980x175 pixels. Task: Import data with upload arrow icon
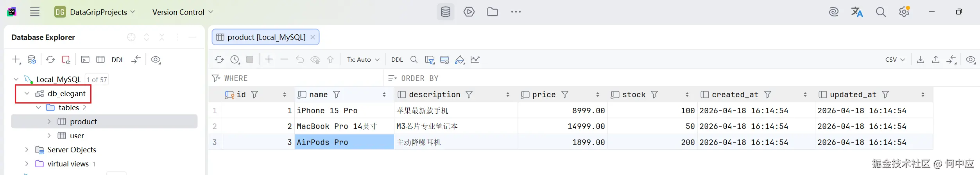(x=936, y=59)
